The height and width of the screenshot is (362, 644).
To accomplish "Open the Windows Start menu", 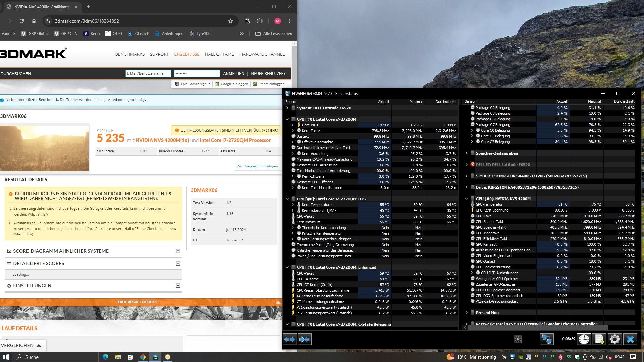I will pos(6,357).
